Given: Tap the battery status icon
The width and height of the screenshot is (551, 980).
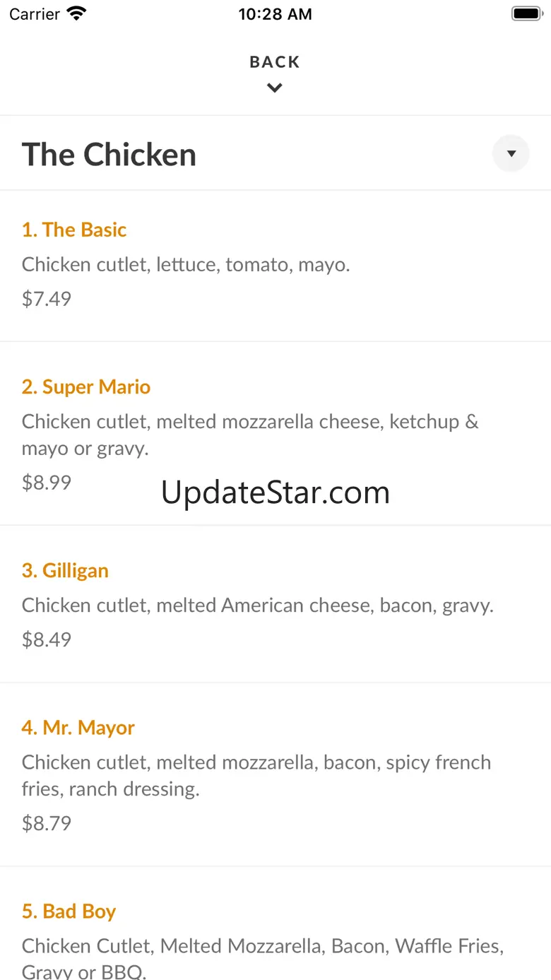Looking at the screenshot, I should (526, 13).
